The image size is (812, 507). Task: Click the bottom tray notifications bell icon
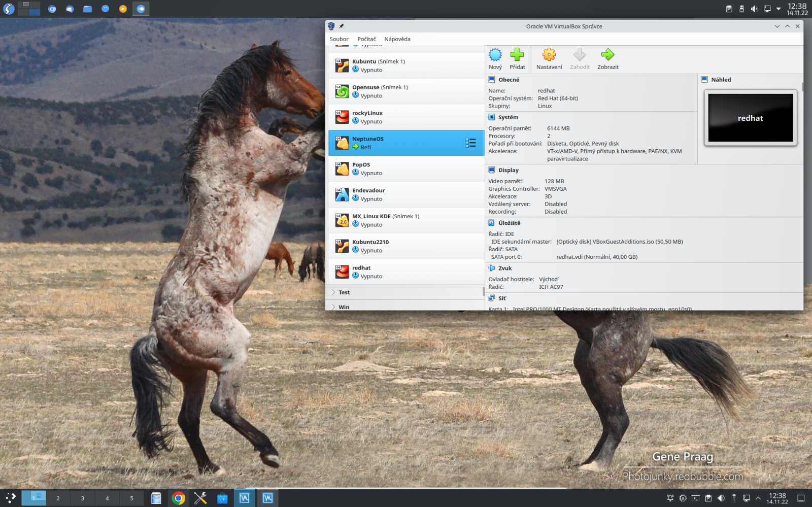670,498
